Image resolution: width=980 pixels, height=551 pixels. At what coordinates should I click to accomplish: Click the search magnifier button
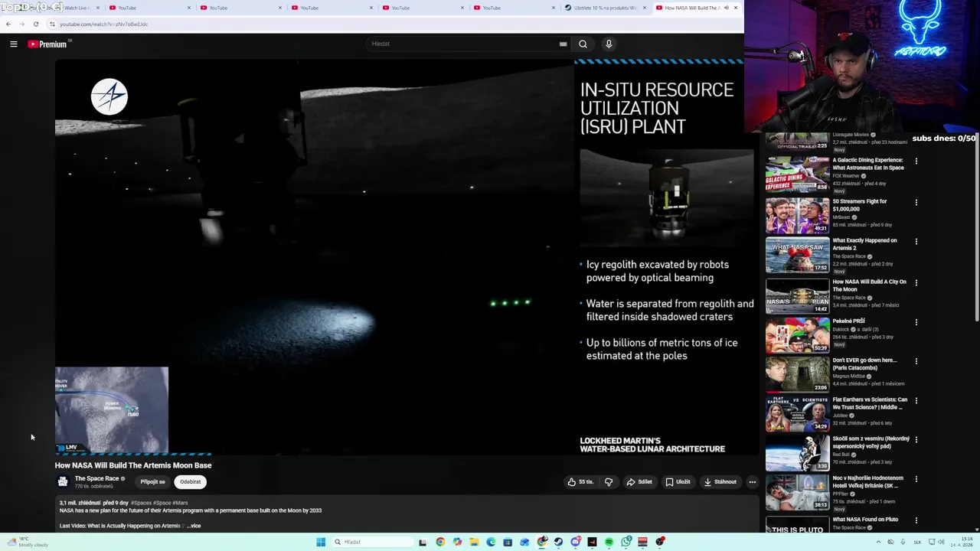[x=583, y=44]
